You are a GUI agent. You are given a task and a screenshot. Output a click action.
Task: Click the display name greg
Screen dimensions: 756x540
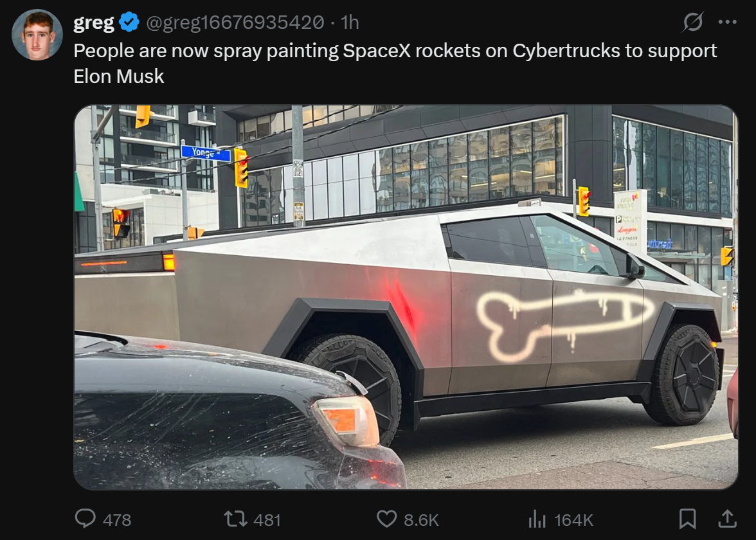[x=94, y=22]
